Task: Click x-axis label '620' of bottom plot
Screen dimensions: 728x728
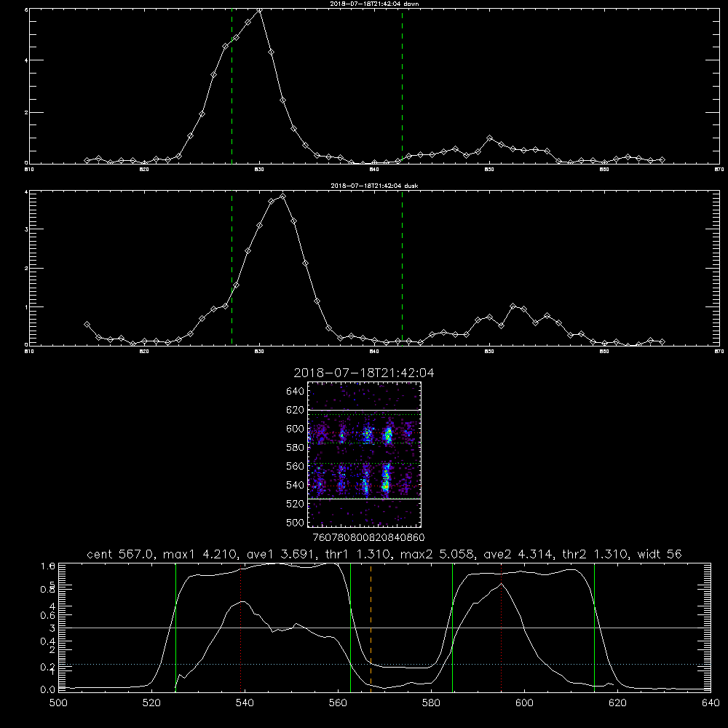Action: (x=617, y=703)
